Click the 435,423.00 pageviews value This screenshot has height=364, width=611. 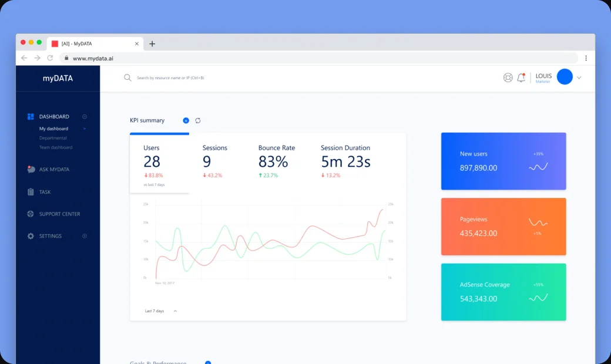478,233
